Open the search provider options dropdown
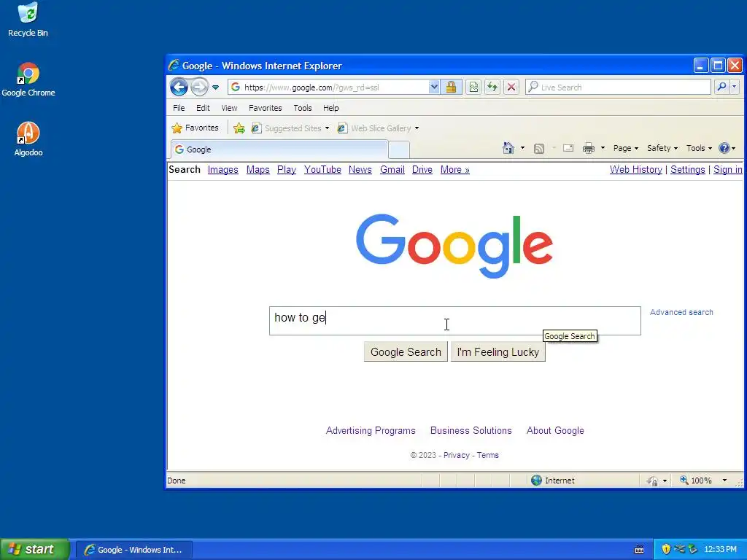The image size is (747, 560). coord(734,87)
